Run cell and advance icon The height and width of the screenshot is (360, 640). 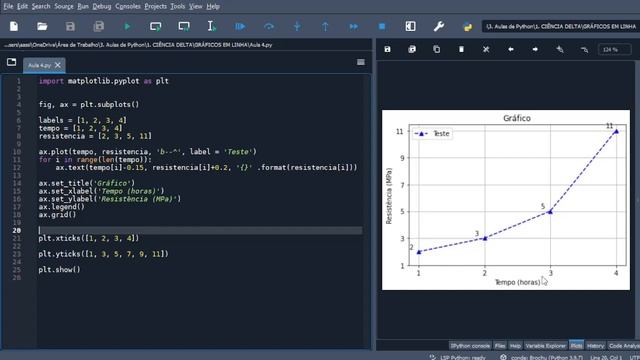point(184,27)
